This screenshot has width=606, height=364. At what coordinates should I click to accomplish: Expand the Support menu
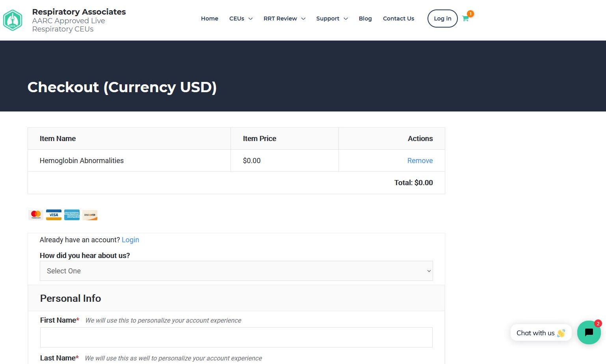[x=332, y=19]
